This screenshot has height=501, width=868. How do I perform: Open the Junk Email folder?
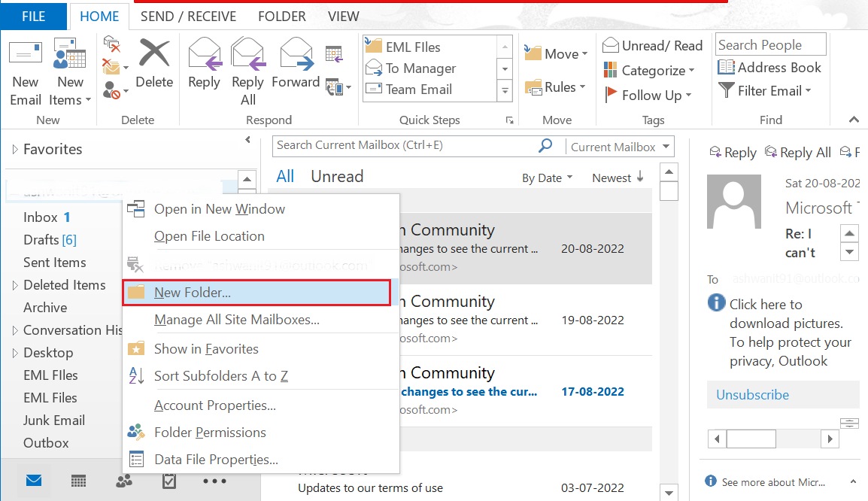pos(53,421)
